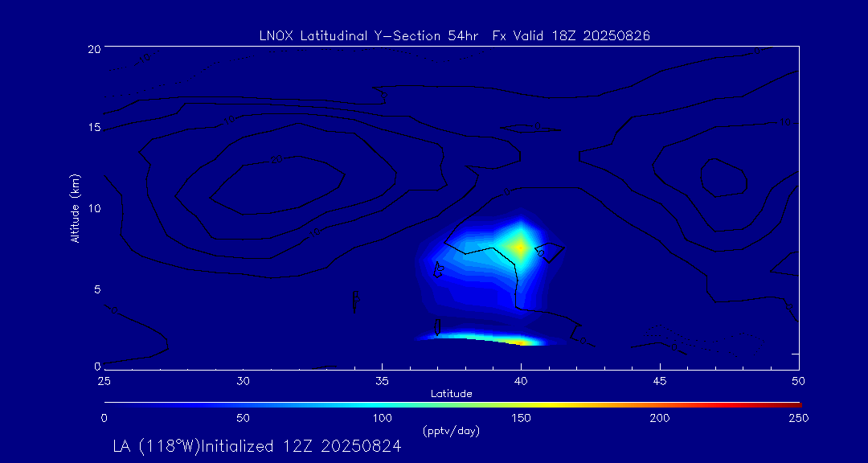Click the 200 label on the color bar
This screenshot has width=868, height=463.
coord(660,418)
